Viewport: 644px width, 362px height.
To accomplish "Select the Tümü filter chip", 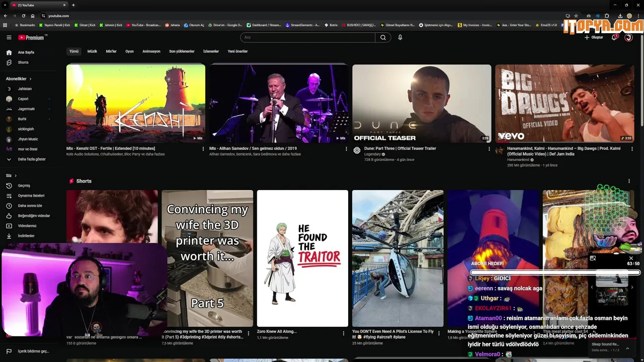I will click(74, 51).
